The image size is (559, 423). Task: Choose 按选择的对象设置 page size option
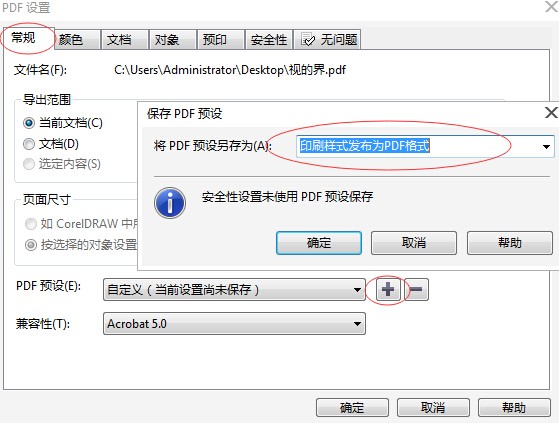click(x=31, y=245)
